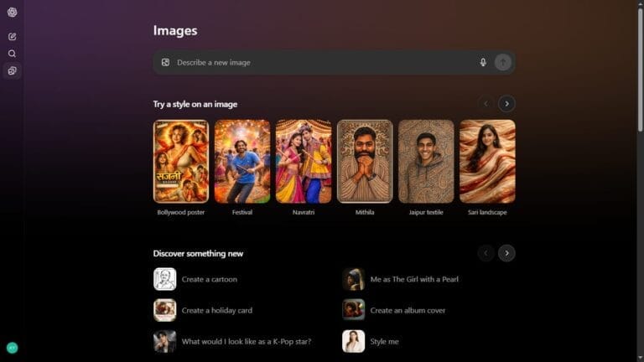Click the Girl with a Pearl thumbnail
This screenshot has height=362, width=644.
coord(353,279)
